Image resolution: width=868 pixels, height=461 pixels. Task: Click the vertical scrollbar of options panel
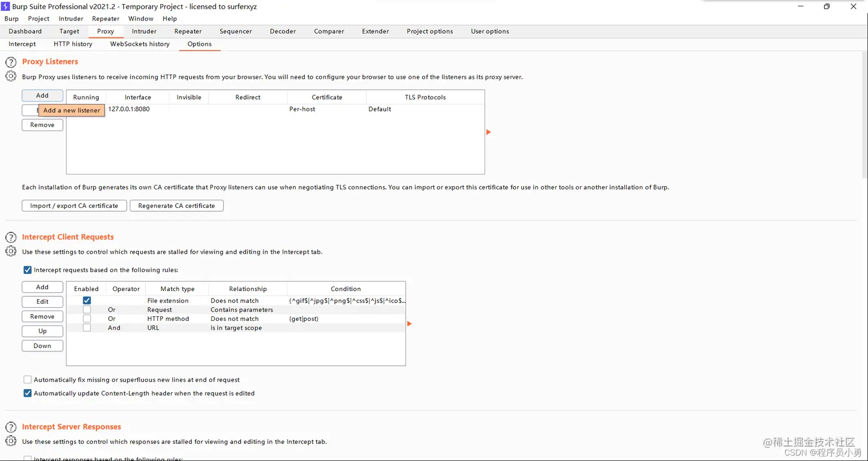865,115
